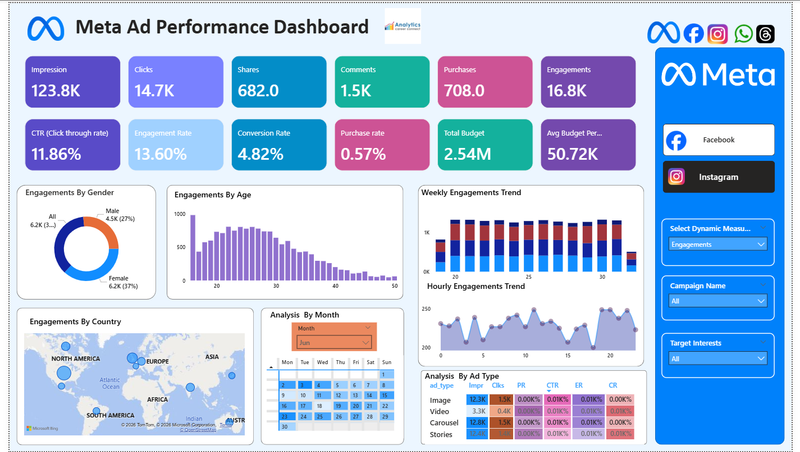Select the Video row in ad type table
This screenshot has height=452, width=800.
531,411
